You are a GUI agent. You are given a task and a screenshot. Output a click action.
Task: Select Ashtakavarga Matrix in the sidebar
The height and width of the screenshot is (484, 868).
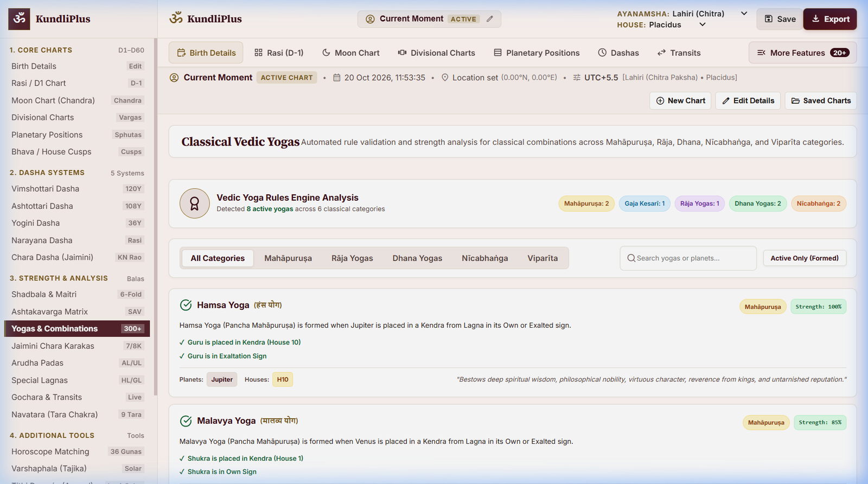click(77, 311)
